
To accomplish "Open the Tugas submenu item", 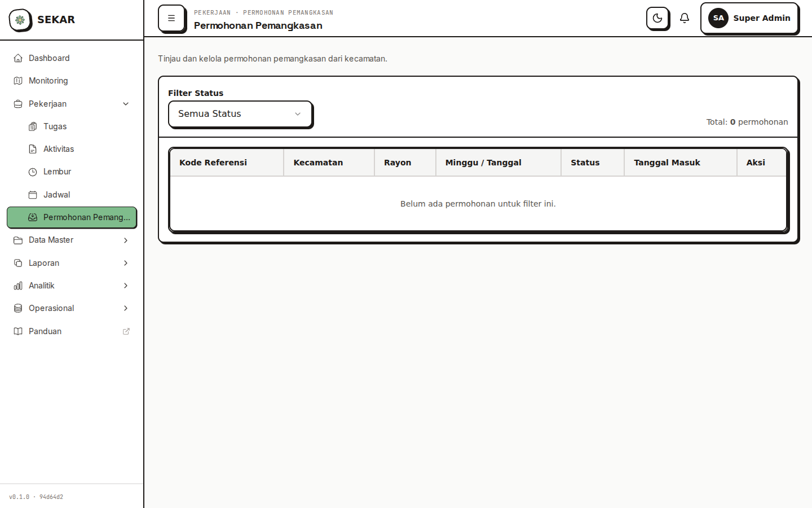I will pyautogui.click(x=72, y=126).
